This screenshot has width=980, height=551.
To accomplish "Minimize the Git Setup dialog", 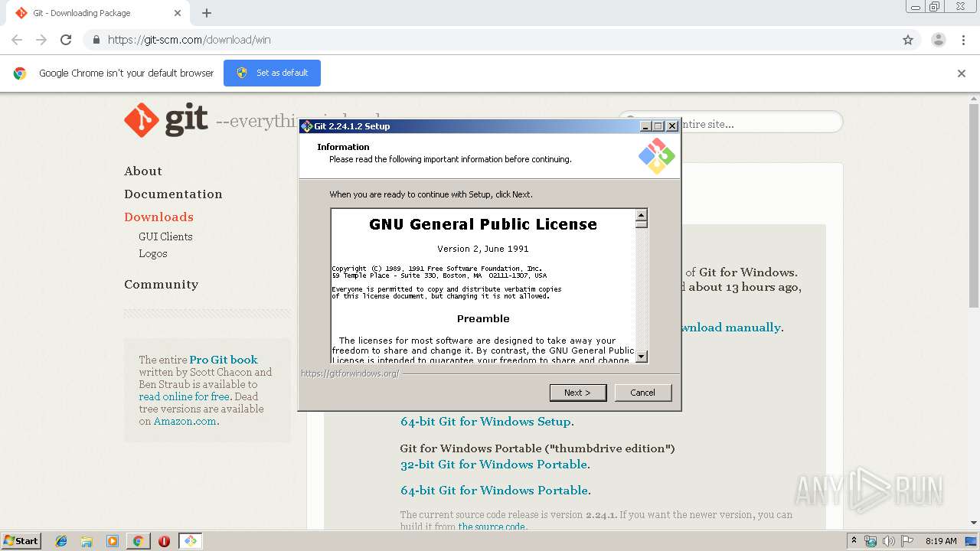I will tap(645, 126).
